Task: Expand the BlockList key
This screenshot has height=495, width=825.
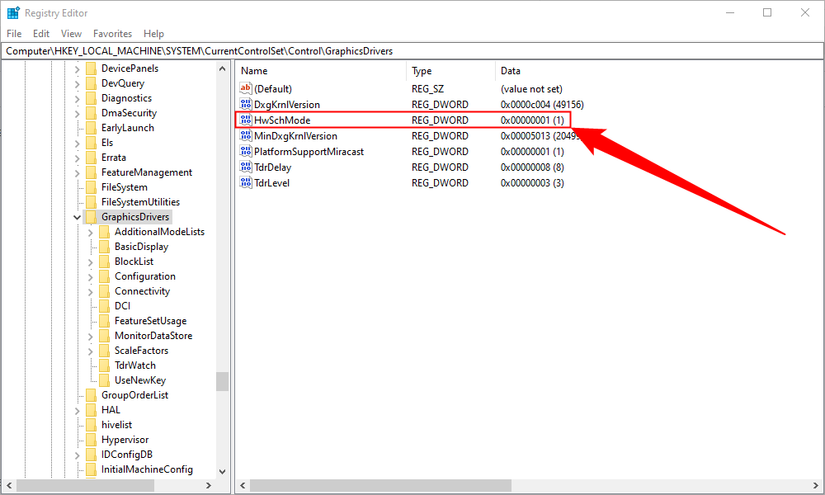Action: (90, 261)
